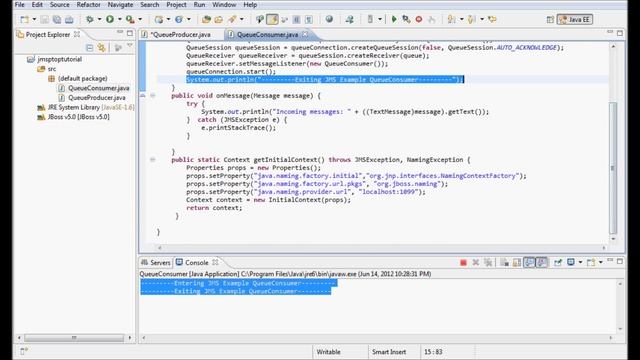Click Remove All Terminated Launches icon
This screenshot has height=360, width=640.
[488, 262]
